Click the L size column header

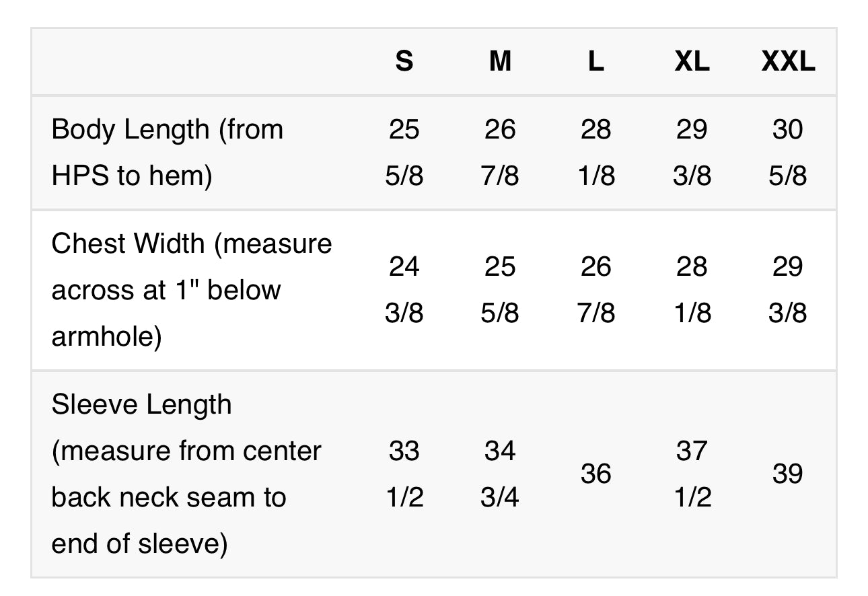(596, 62)
